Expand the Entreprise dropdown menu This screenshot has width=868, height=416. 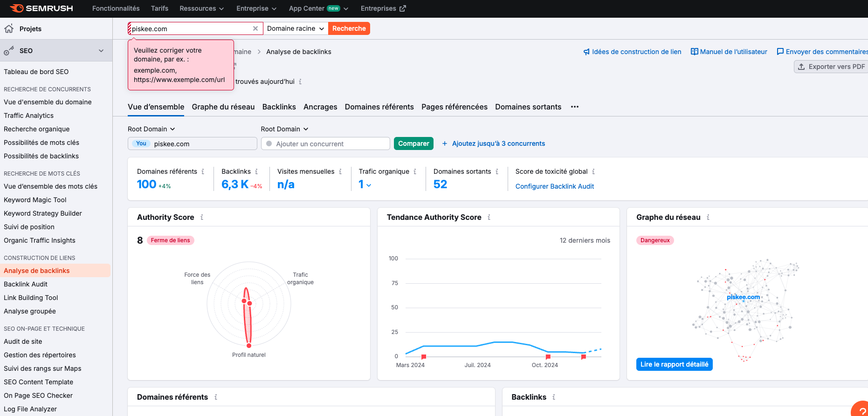(256, 8)
